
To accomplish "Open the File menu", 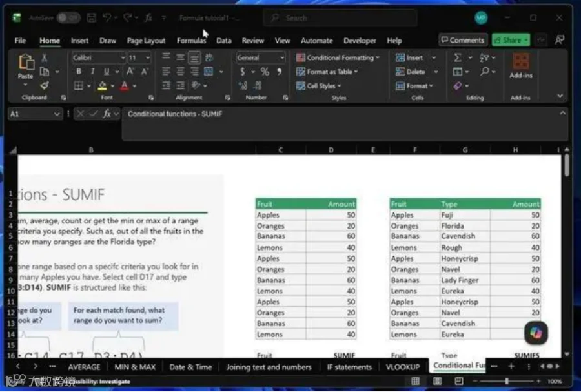I will (20, 41).
